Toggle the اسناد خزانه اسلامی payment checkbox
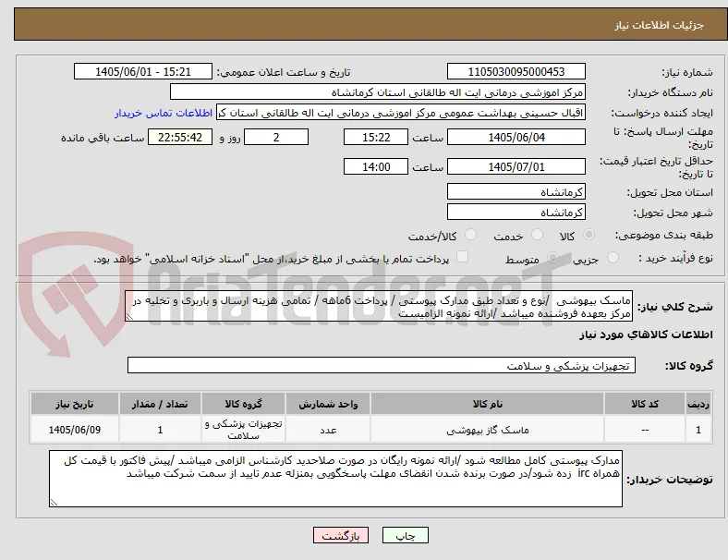728x560 pixels. 462,257
